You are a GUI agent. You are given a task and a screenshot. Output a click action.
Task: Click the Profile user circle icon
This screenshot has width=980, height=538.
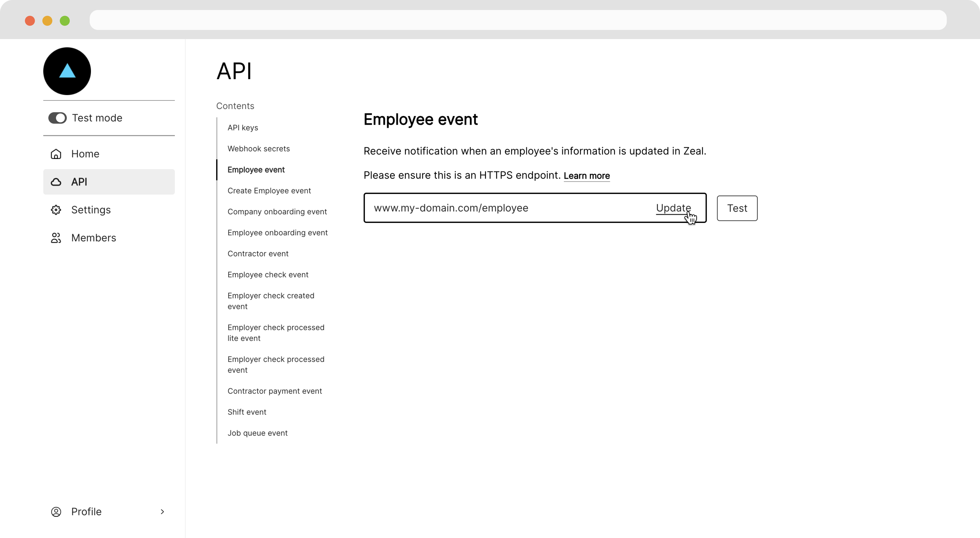point(56,512)
